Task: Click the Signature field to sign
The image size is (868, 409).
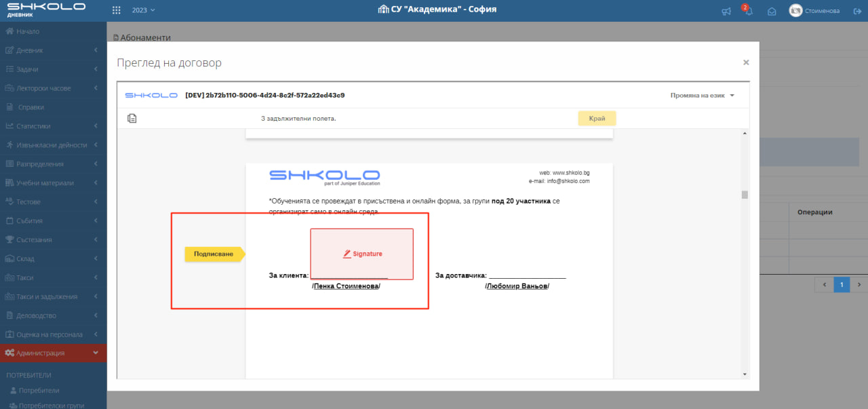Action: (x=362, y=254)
